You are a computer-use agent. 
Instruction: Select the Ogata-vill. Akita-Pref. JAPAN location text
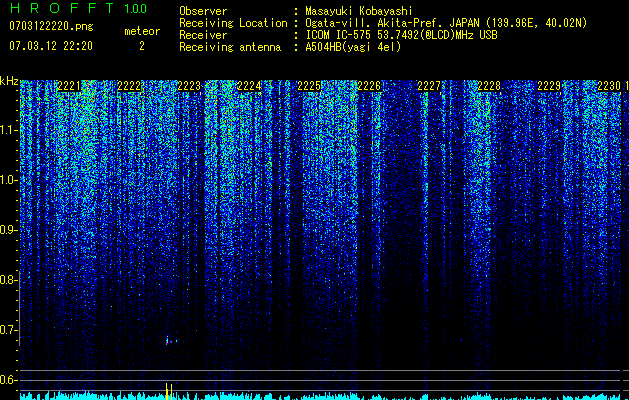446,23
